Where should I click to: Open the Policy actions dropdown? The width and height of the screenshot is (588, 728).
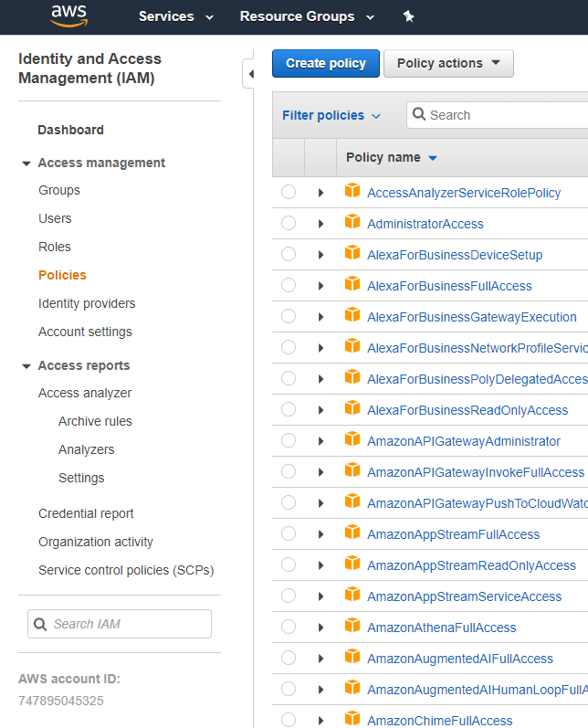[x=448, y=63]
